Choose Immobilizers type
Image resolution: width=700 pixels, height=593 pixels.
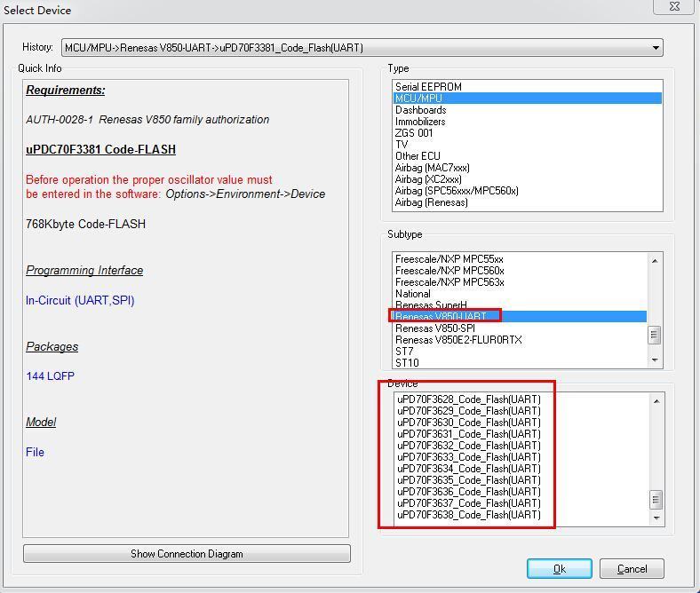click(x=528, y=122)
